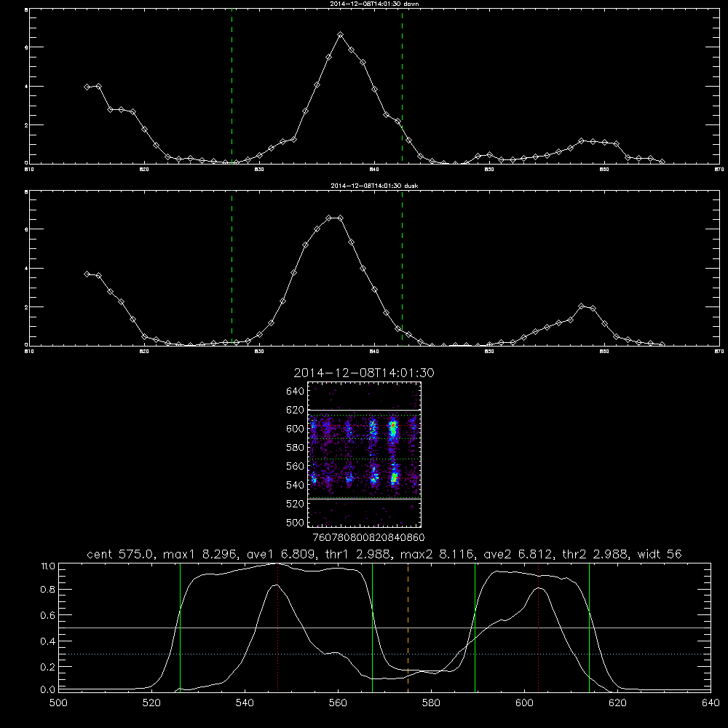Select the 'ave2 6.812' value
This screenshot has height=728, width=728.
[x=518, y=554]
